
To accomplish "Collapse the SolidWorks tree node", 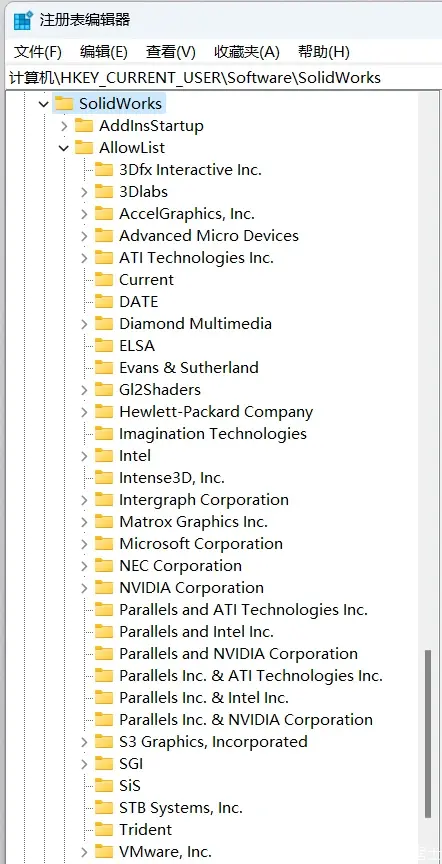I will 44,104.
